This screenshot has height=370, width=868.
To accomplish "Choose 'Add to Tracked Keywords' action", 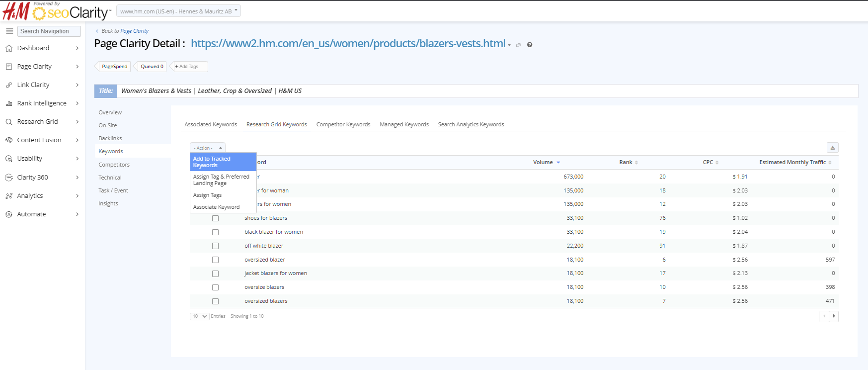I will point(223,162).
